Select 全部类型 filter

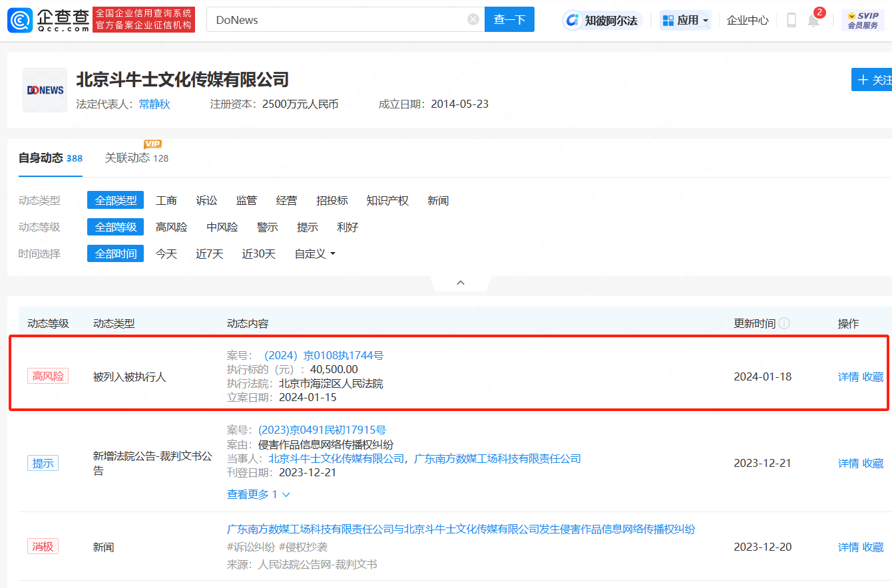(x=115, y=200)
